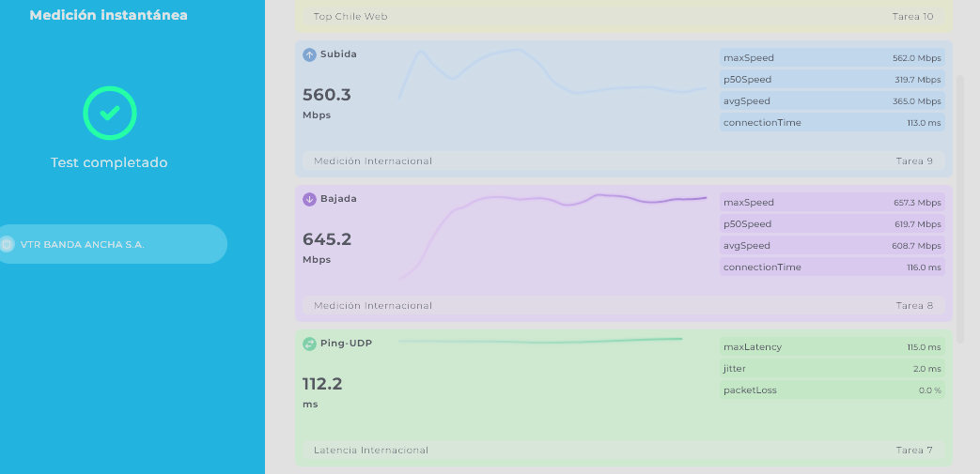This screenshot has height=474, width=980.
Task: Click the Ping-UDP round icon
Action: pos(309,344)
